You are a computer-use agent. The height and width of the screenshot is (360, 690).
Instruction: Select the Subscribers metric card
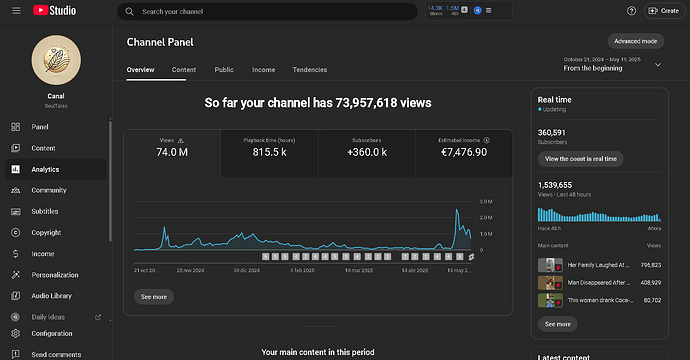coord(367,153)
